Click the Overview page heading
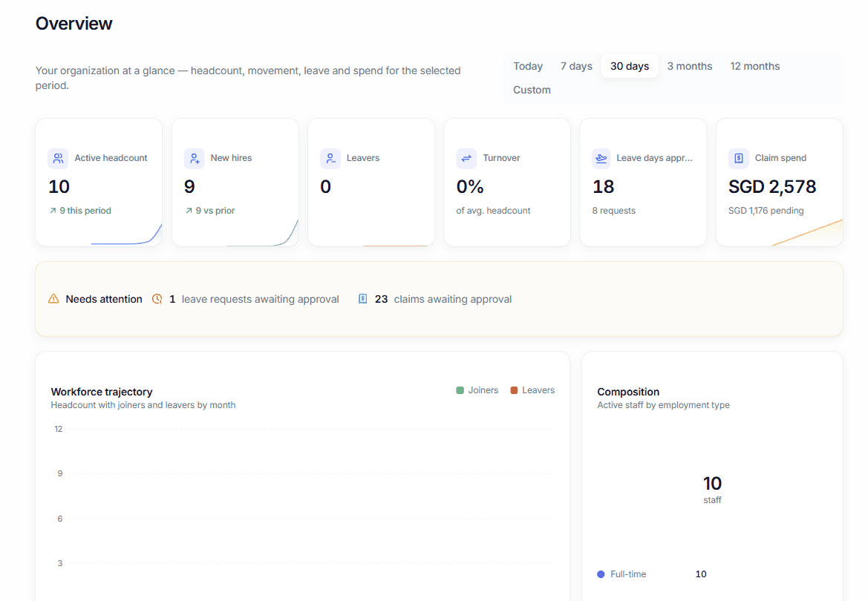Screen dimensions: 868x601 tap(74, 24)
